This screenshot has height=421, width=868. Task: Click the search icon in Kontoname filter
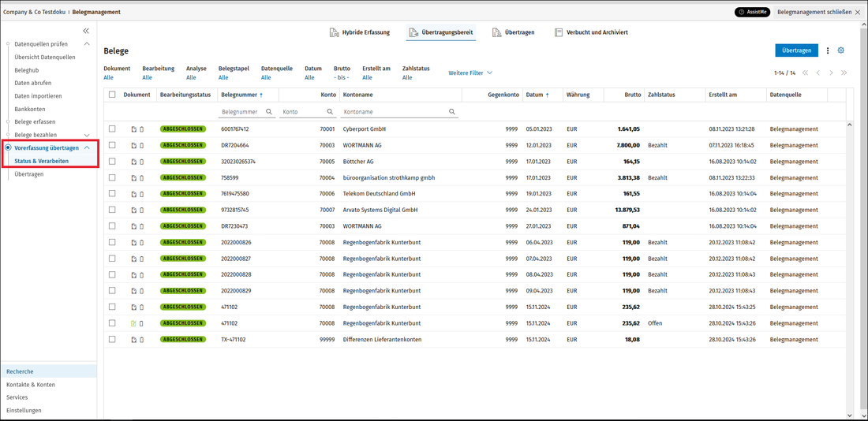452,111
